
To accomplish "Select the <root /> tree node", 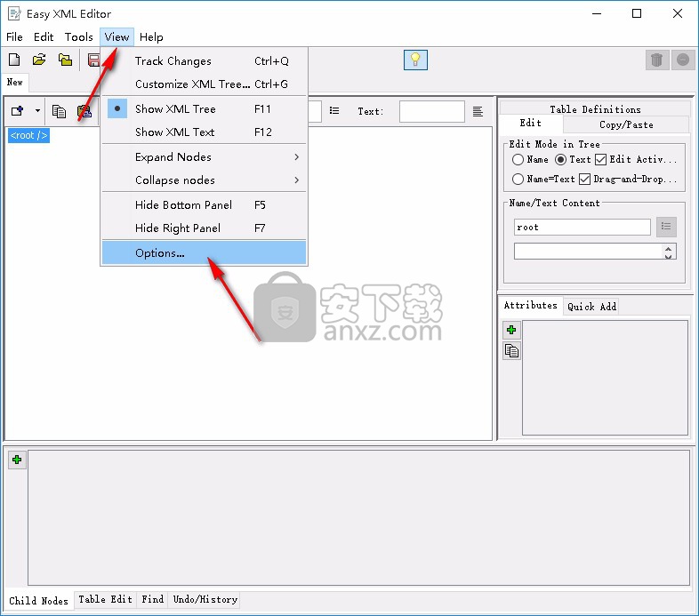I will (x=29, y=135).
